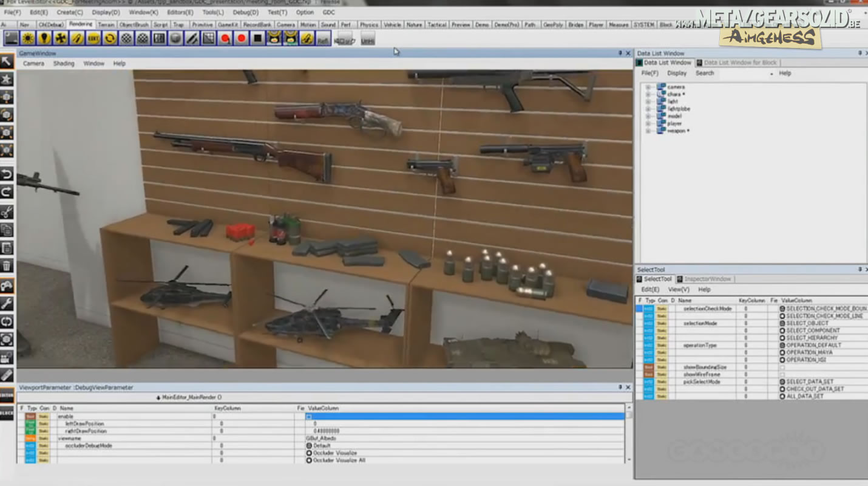Click the trash bin icon in left sidebar
The image size is (868, 486).
point(7,265)
